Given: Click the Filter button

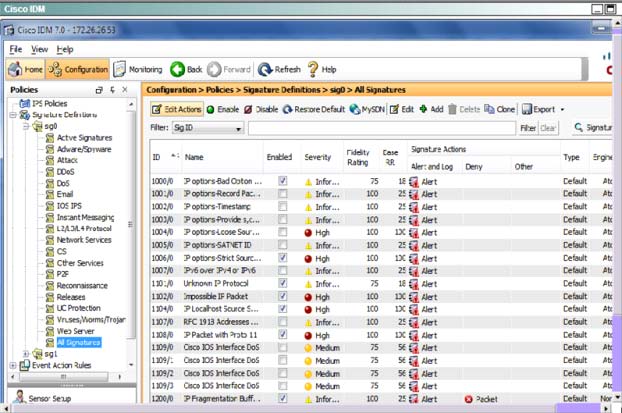Looking at the screenshot, I should pyautogui.click(x=528, y=128).
